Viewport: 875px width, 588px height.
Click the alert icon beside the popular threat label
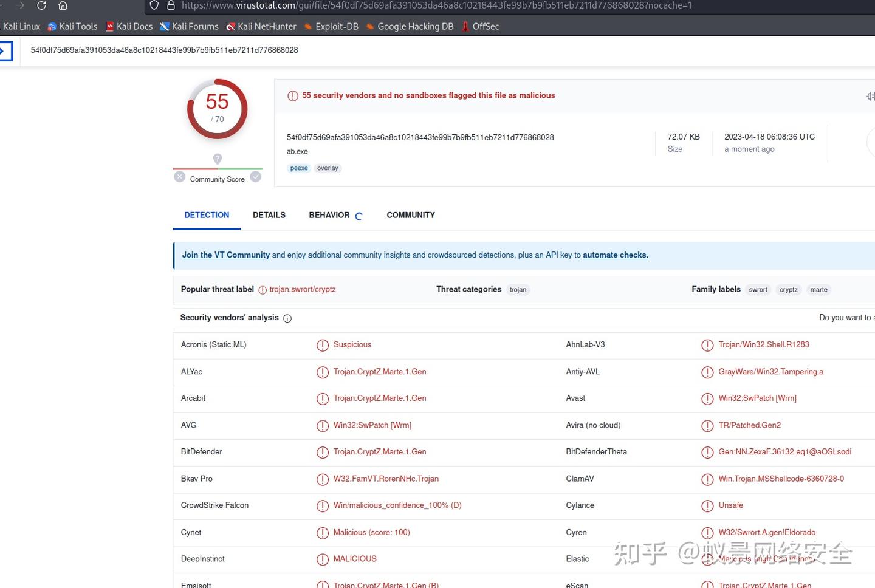coord(262,290)
